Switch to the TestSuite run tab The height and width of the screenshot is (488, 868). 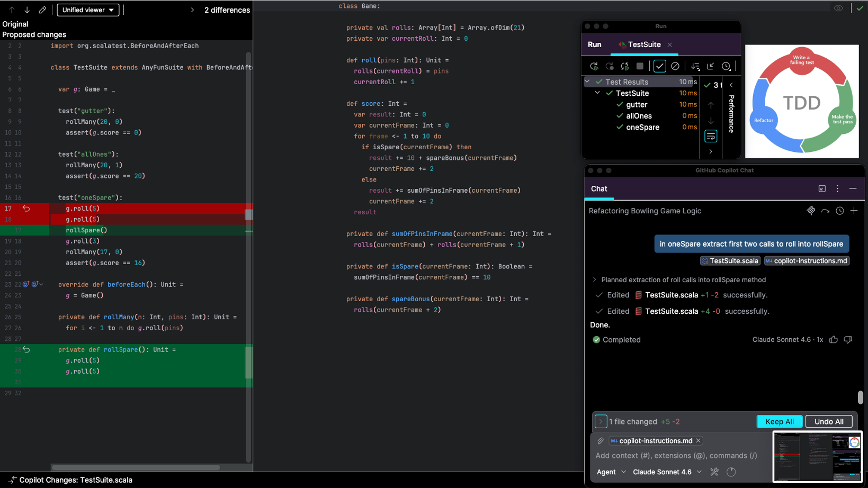(x=643, y=44)
